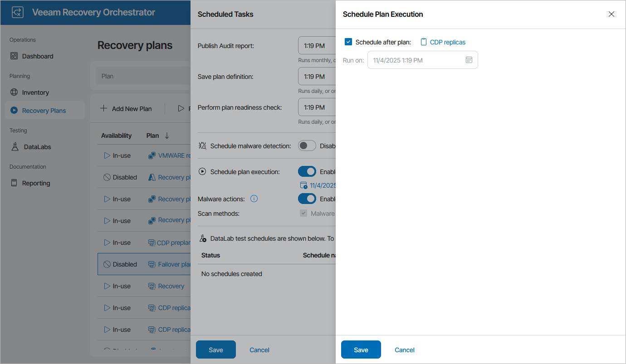Click the calendar icon in Run on field
The width and height of the screenshot is (626, 364).
(469, 60)
